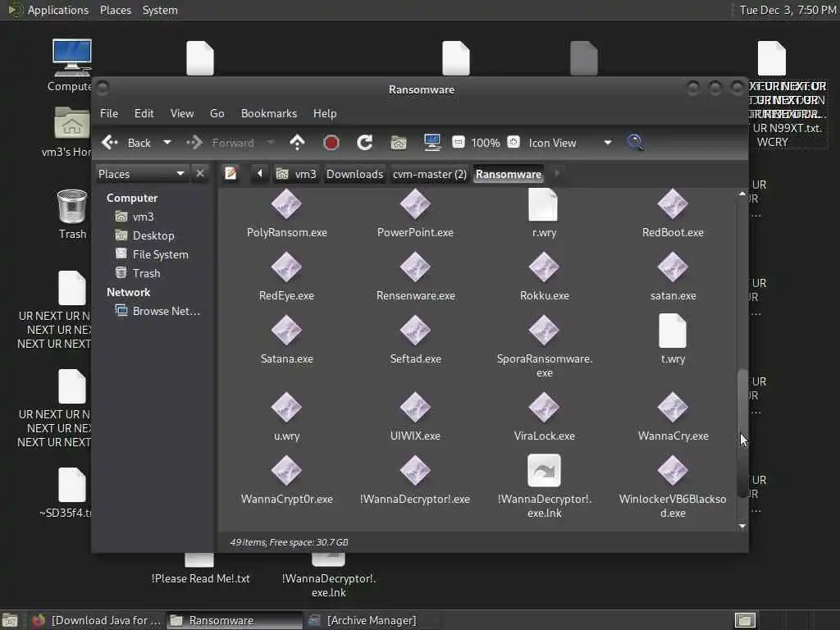Select the !WannaDecryptor!.exe file icon
840x630 pixels.
pos(415,470)
